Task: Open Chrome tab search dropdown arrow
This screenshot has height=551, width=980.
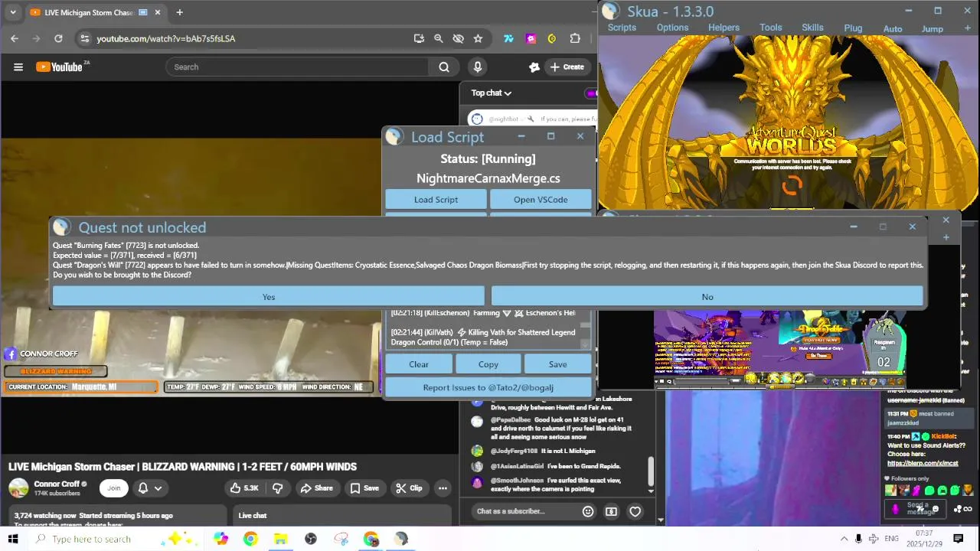Action: [12, 12]
